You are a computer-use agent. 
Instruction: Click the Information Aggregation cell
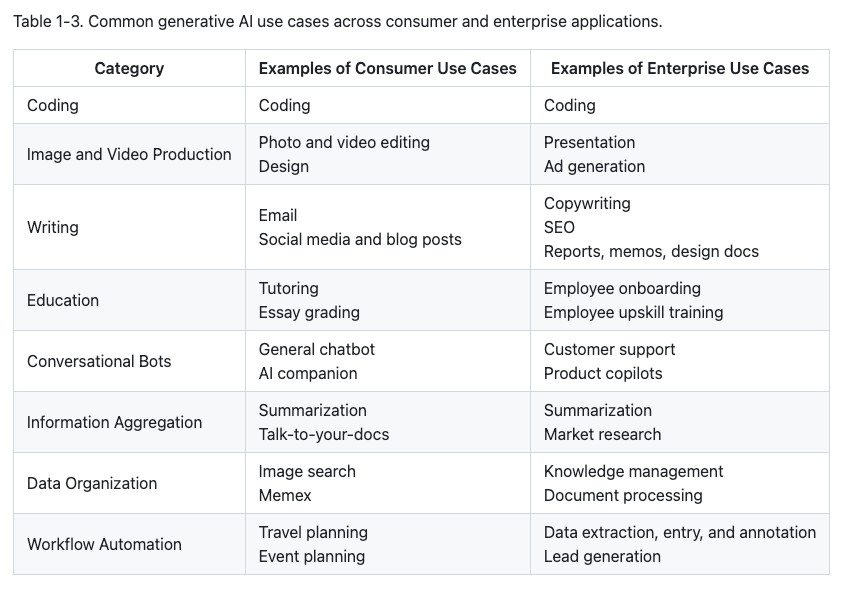[x=114, y=422]
